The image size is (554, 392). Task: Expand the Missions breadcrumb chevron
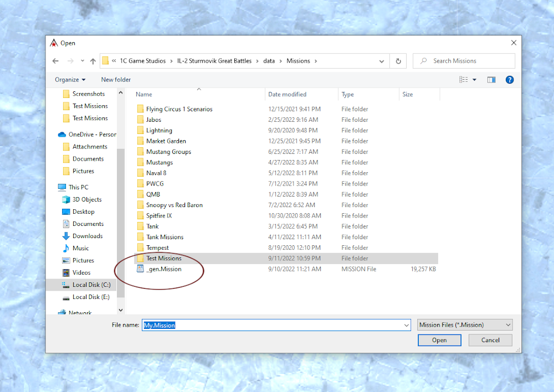[316, 61]
